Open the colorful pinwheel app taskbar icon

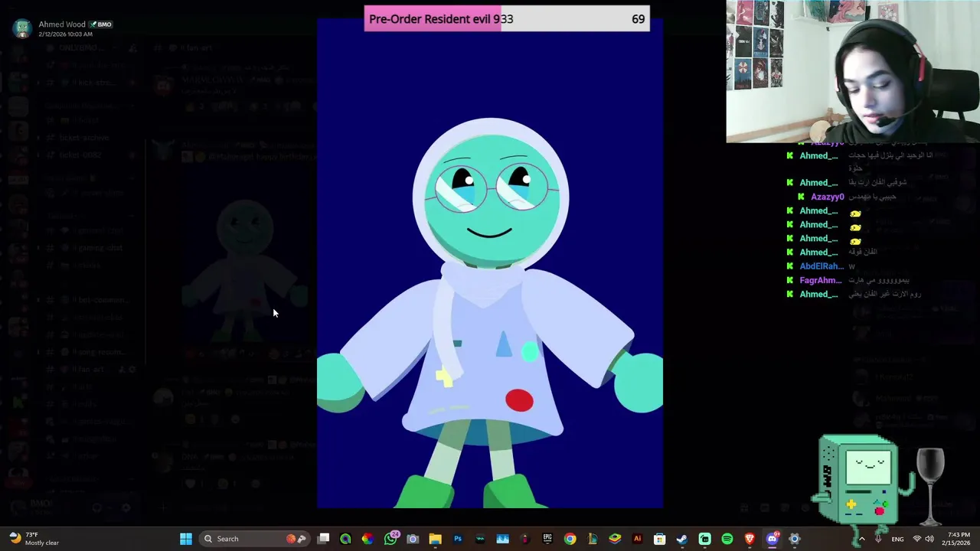coord(367,539)
